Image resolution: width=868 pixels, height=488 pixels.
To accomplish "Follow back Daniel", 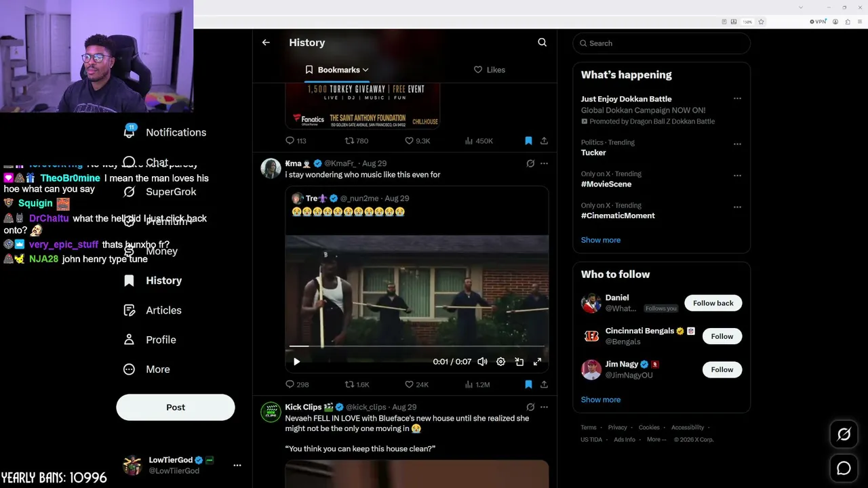I will tap(713, 303).
